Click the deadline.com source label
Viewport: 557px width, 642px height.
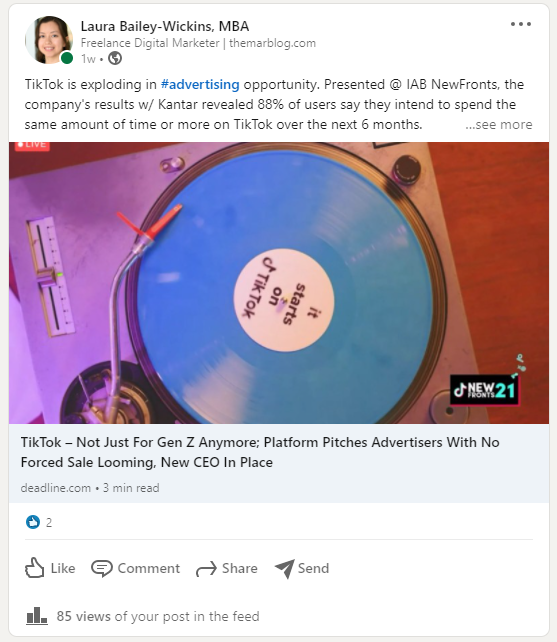[x=56, y=488]
